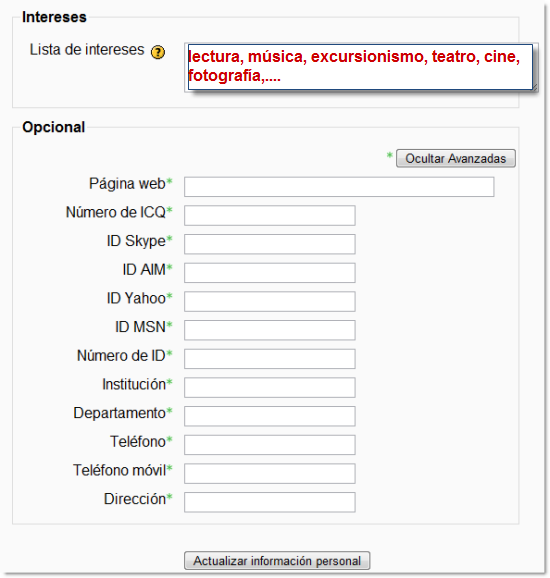550x578 pixels.
Task: Activate the Departamento text field
Action: (x=270, y=417)
